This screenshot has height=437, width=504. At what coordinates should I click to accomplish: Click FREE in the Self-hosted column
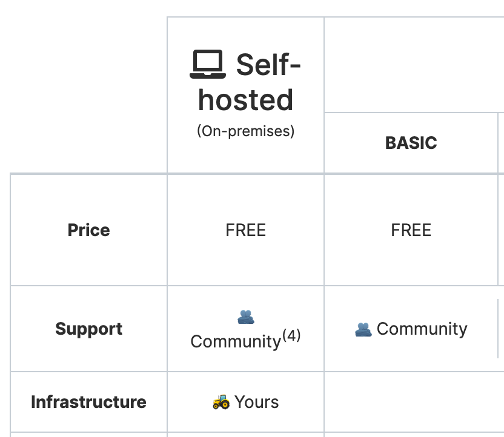coord(245,230)
